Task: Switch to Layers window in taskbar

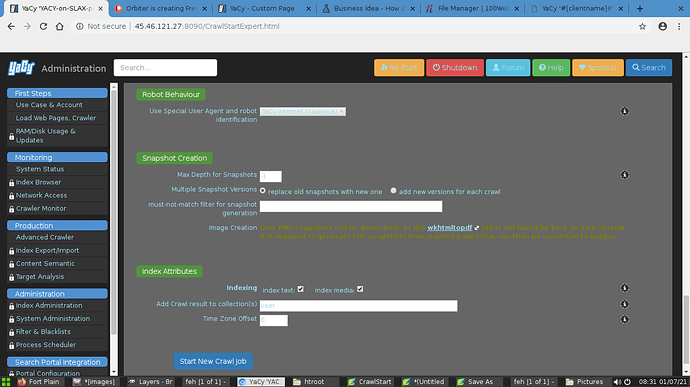Action: tap(151, 382)
